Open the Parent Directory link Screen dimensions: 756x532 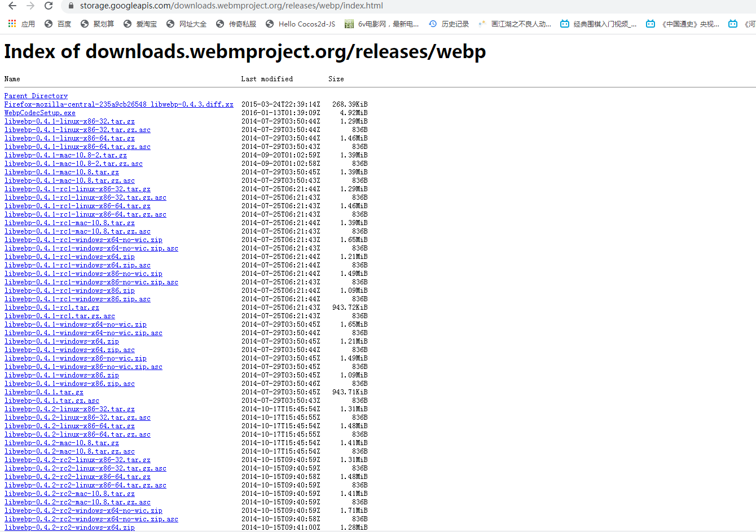pyautogui.click(x=36, y=95)
